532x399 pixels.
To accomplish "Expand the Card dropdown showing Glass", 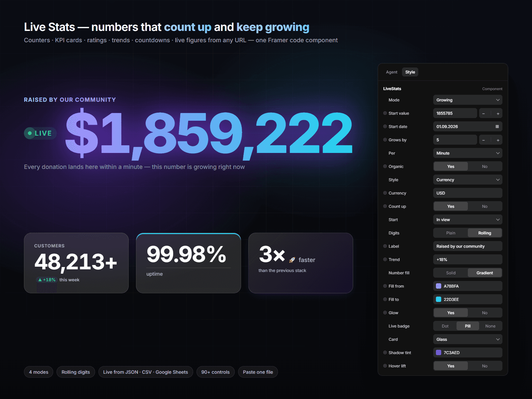I will [467, 339].
